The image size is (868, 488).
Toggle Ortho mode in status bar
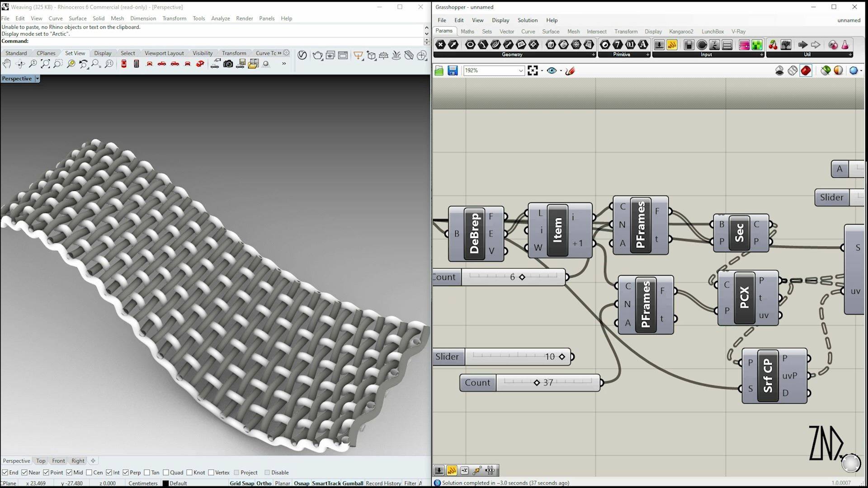(264, 483)
